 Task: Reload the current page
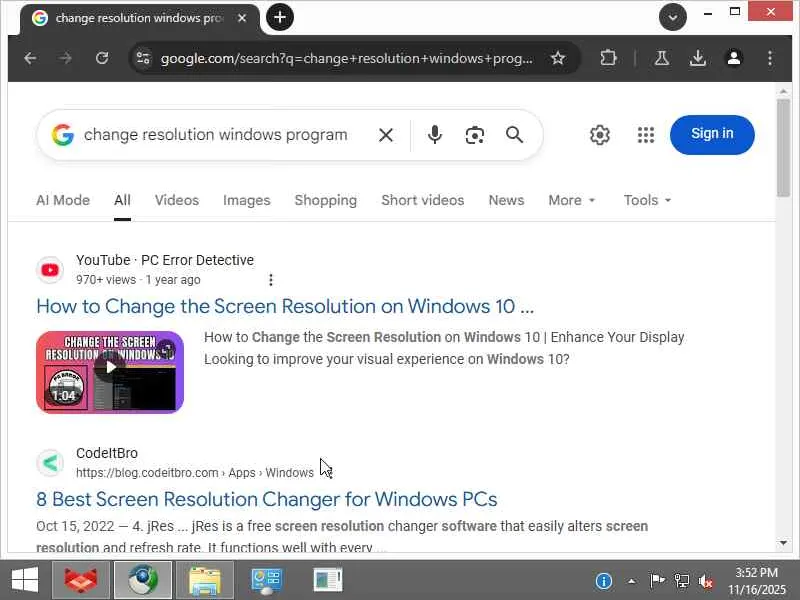click(102, 58)
